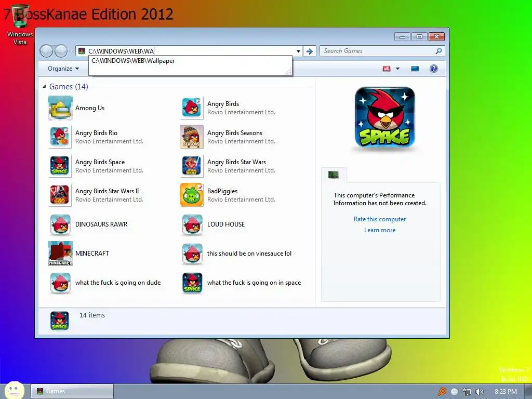Open the address bar history dropdown
Screen dimensions: 532x399
[298, 51]
